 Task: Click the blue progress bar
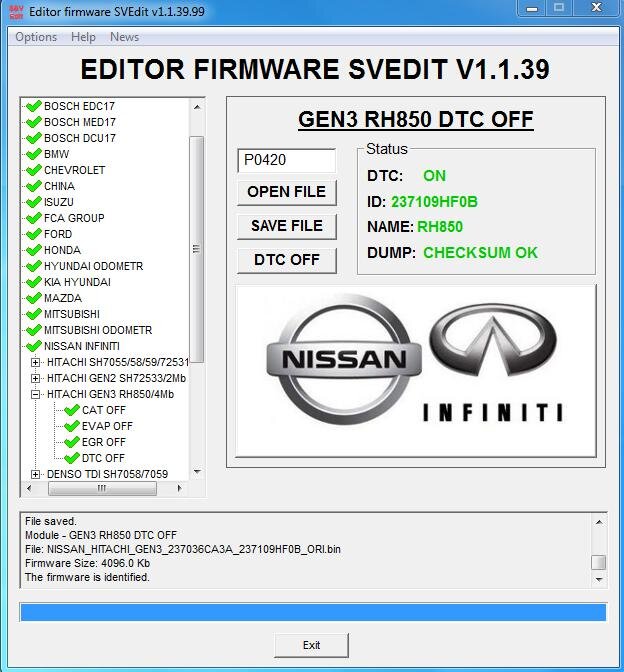tap(313, 612)
